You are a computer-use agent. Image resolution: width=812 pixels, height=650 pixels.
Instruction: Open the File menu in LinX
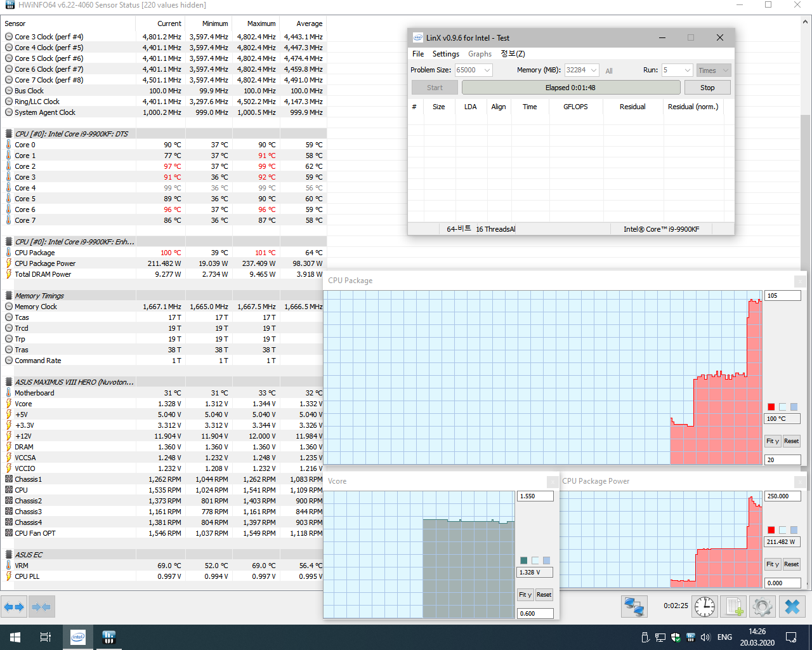coord(418,54)
